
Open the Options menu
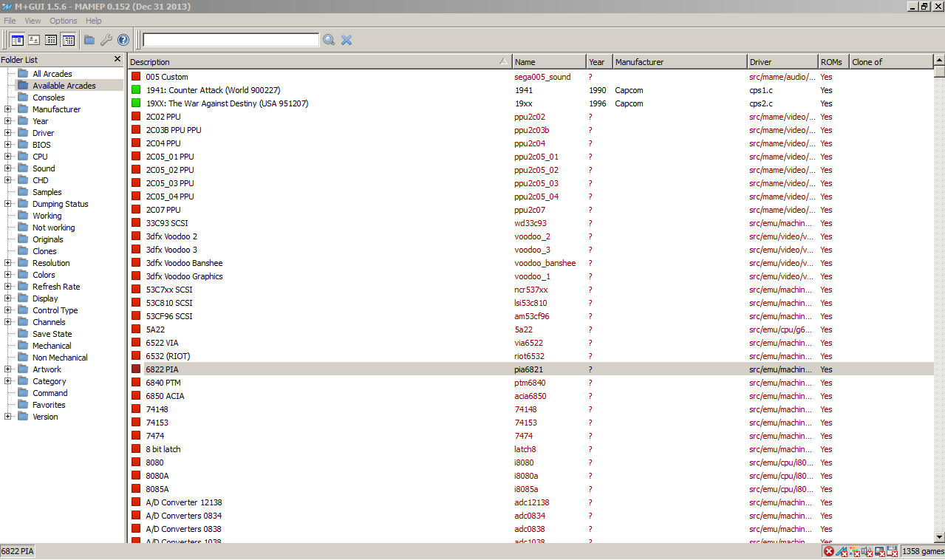click(x=64, y=21)
